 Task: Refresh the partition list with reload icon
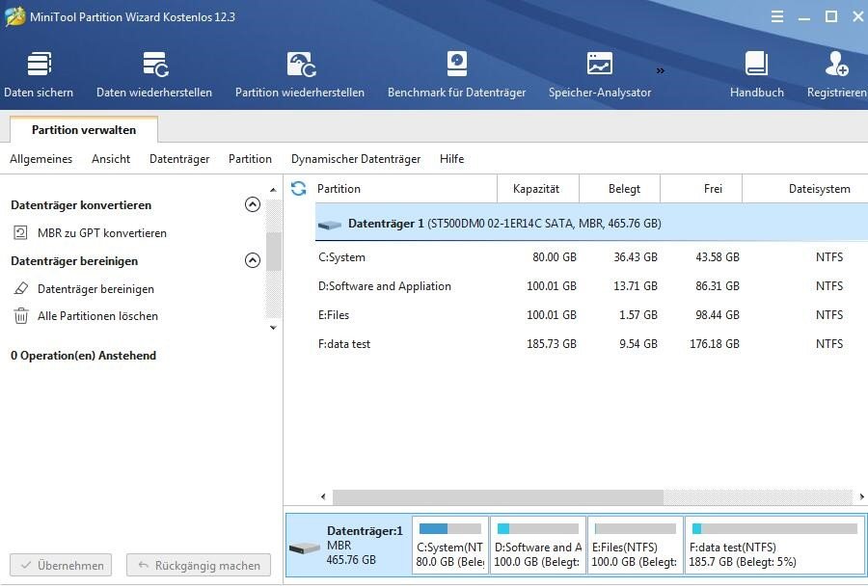tap(298, 189)
